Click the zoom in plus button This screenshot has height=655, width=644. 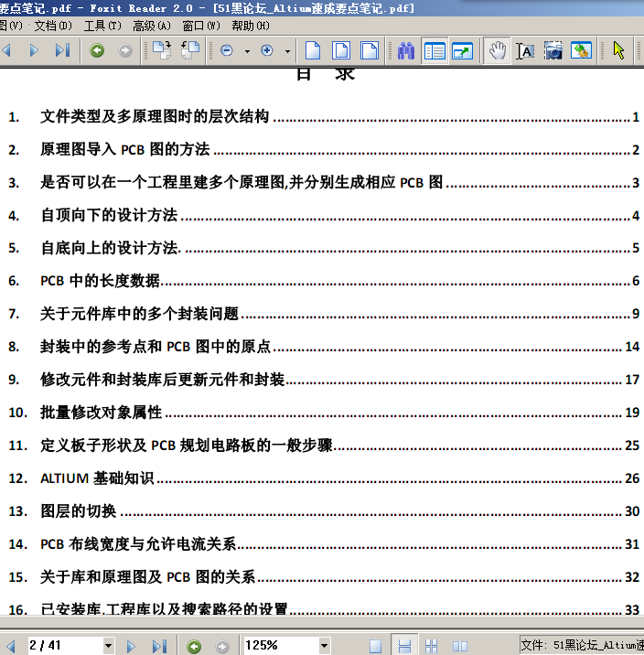(267, 51)
